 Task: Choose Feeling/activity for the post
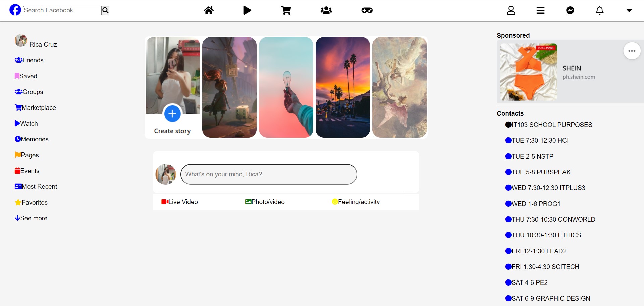coord(356,202)
